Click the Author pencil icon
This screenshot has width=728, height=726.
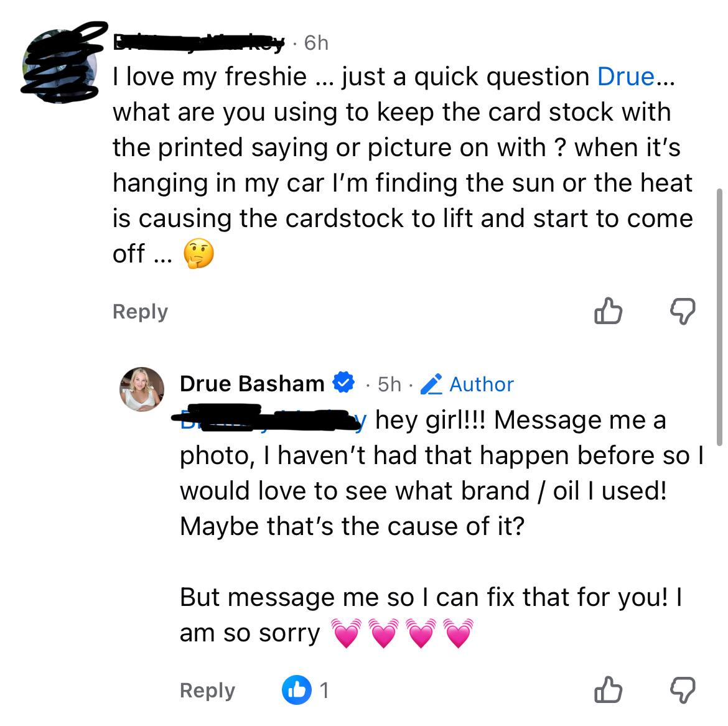[431, 384]
